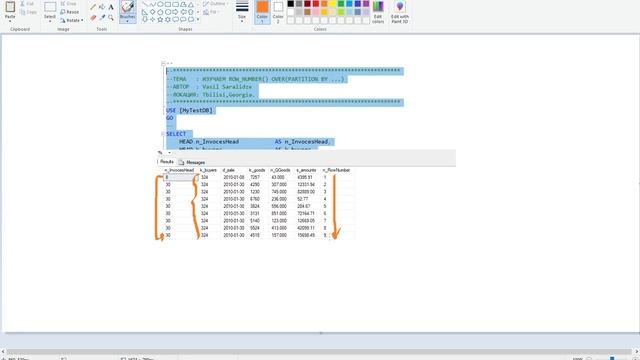The width and height of the screenshot is (640, 360).
Task: Click the horizontal scrollbar track
Action: pyautogui.click(x=319, y=351)
